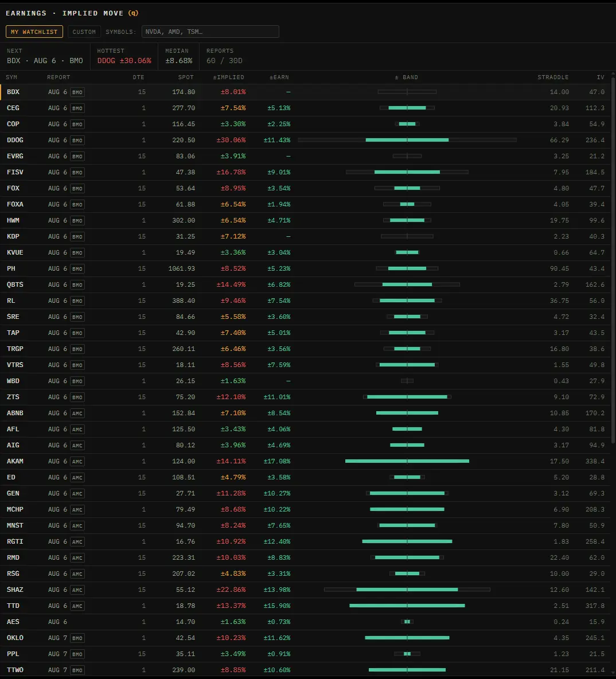Click the BMO badge in FOXA row
This screenshot has width=616, height=679.
click(77, 204)
